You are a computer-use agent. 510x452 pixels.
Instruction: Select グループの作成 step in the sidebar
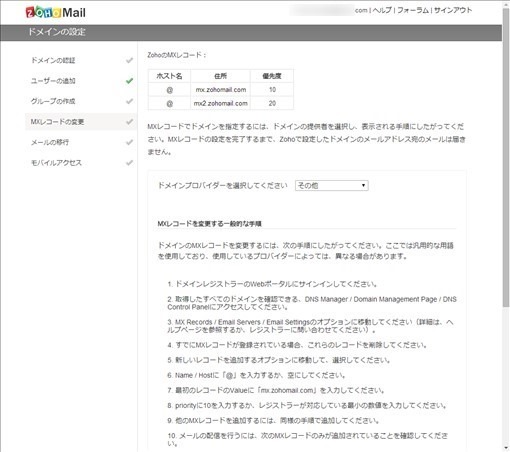tap(53, 101)
